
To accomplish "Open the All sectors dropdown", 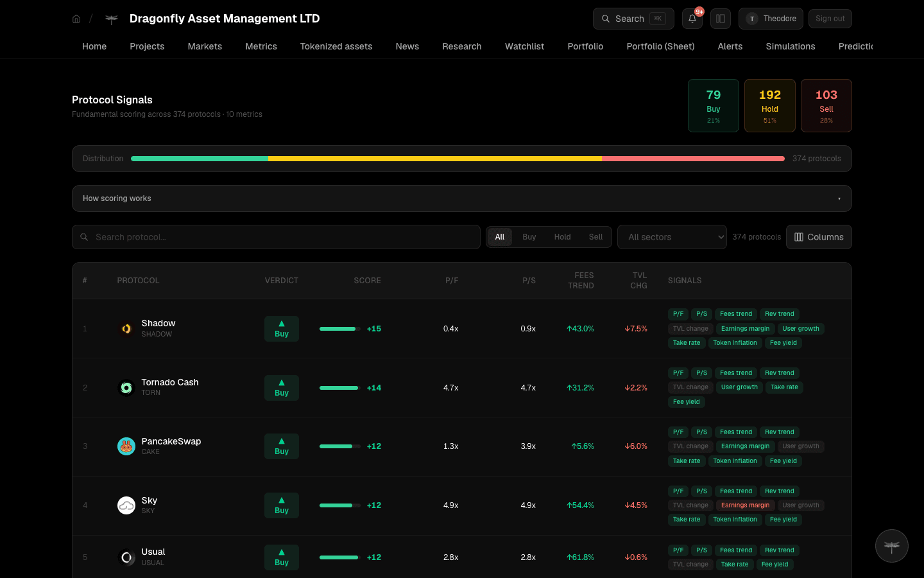I will coord(672,237).
